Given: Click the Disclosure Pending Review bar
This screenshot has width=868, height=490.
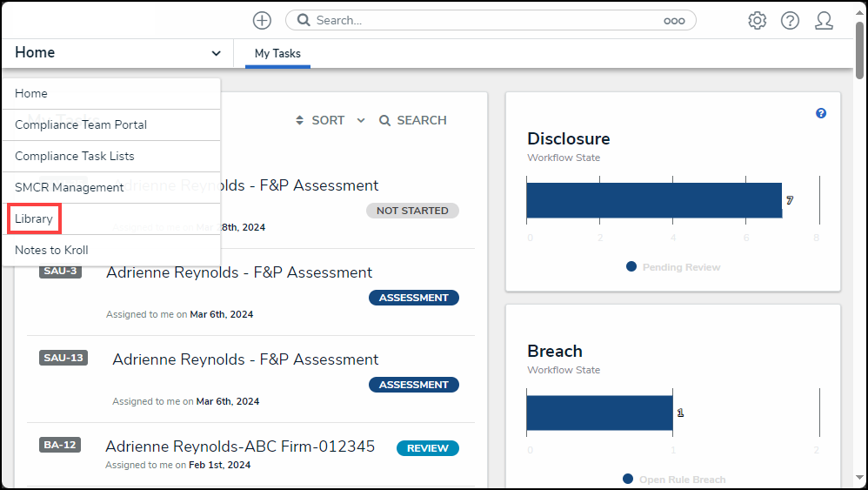Looking at the screenshot, I should 654,200.
